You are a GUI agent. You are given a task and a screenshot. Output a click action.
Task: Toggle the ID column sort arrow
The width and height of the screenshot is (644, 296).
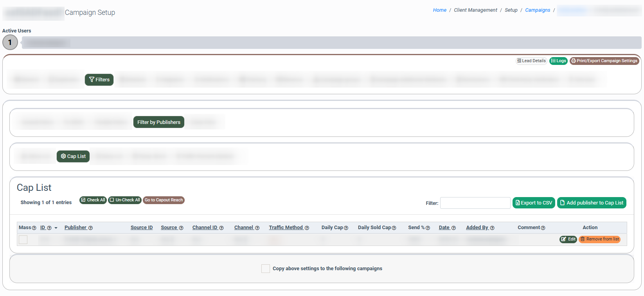pos(56,228)
